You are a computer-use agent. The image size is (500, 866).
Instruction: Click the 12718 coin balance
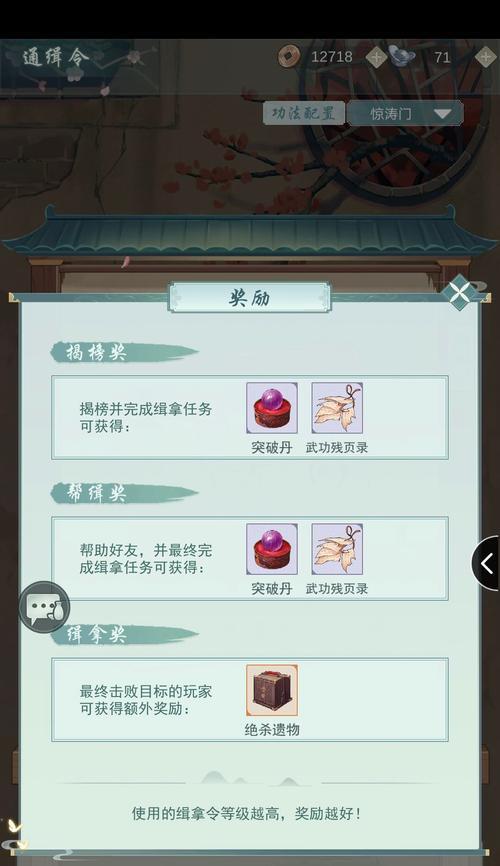tap(331, 57)
